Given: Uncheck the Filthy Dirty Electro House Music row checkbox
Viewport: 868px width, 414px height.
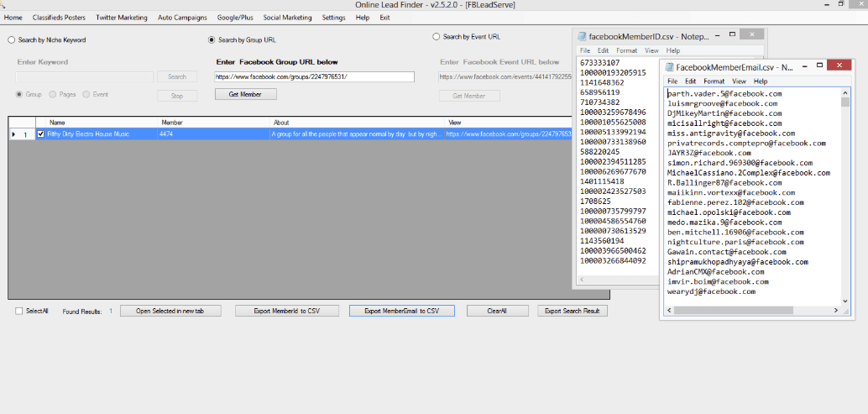Looking at the screenshot, I should [x=40, y=134].
